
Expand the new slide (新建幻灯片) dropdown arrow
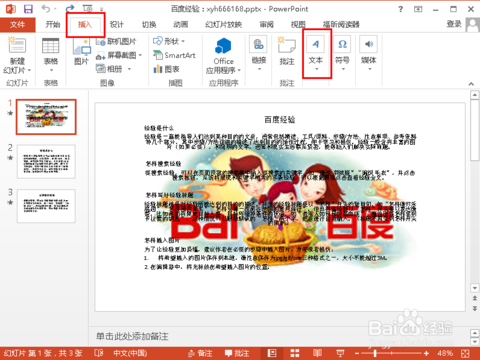click(x=29, y=70)
